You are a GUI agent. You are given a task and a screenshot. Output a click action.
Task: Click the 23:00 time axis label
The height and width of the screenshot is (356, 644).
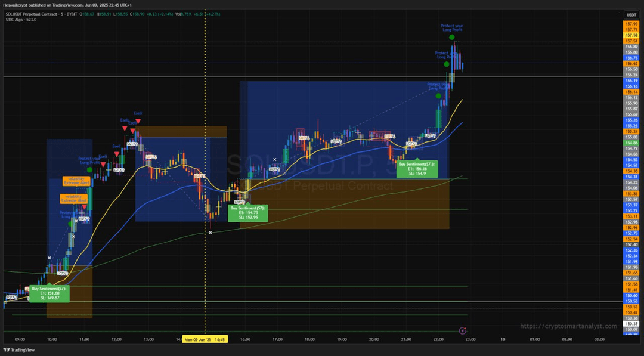click(x=470, y=339)
